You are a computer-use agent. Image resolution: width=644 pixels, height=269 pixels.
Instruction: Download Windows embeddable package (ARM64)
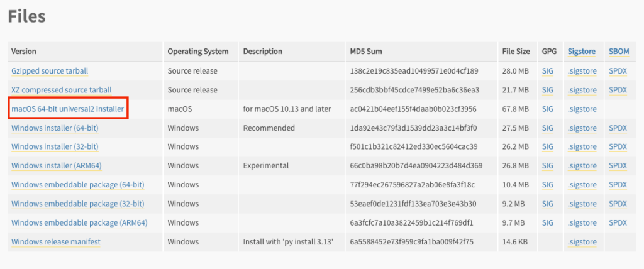point(79,222)
